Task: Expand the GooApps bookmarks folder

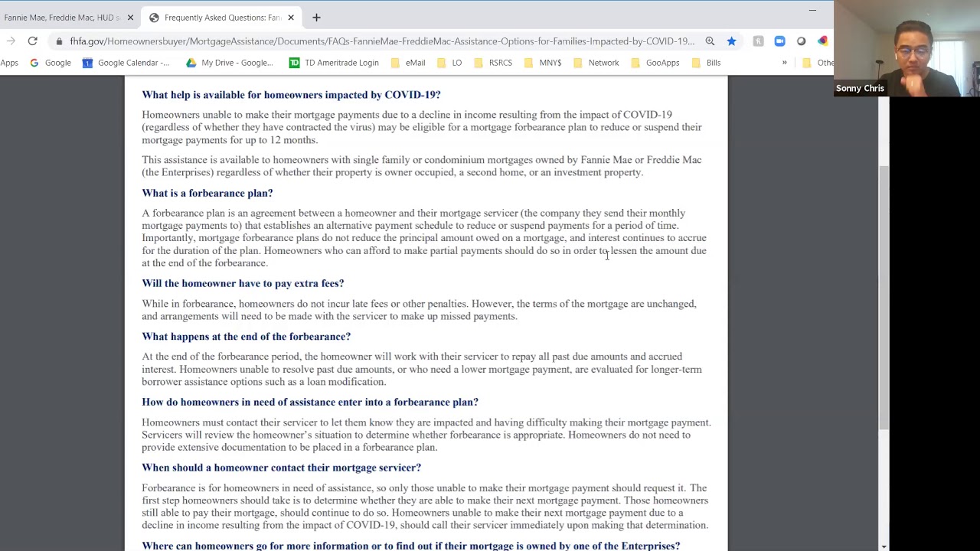Action: (655, 63)
